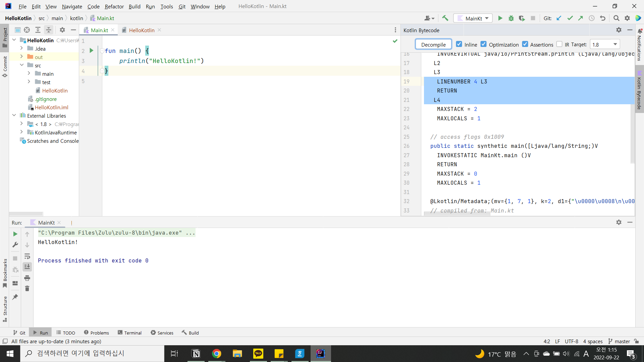Open the Refactor menu
Screen dimensions: 644x362
(x=114, y=6)
